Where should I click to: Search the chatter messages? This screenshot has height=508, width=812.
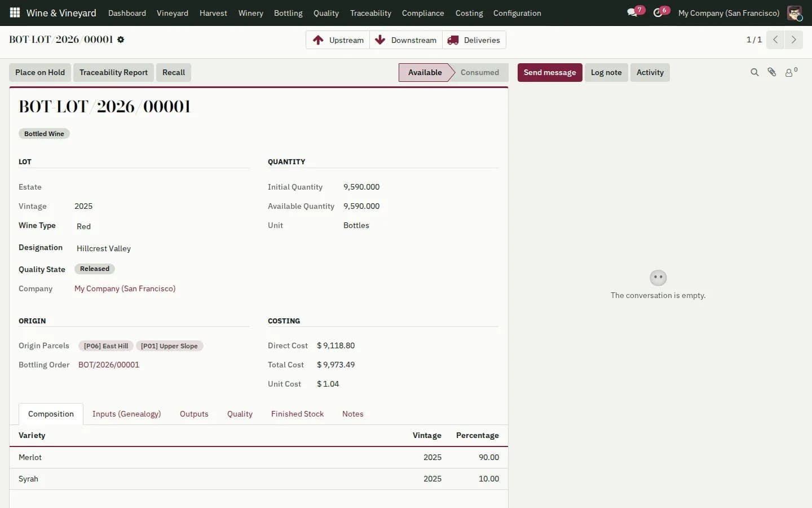[754, 72]
